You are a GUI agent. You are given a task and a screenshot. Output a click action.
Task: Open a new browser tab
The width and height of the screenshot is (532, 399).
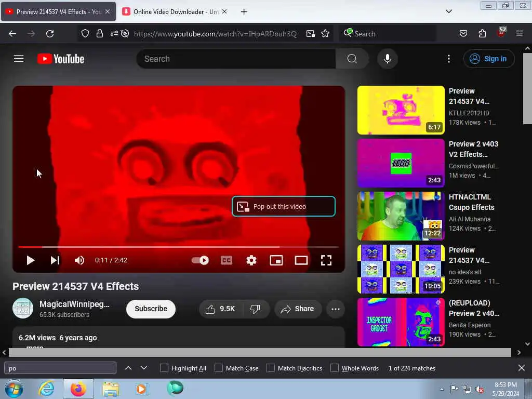(x=244, y=12)
